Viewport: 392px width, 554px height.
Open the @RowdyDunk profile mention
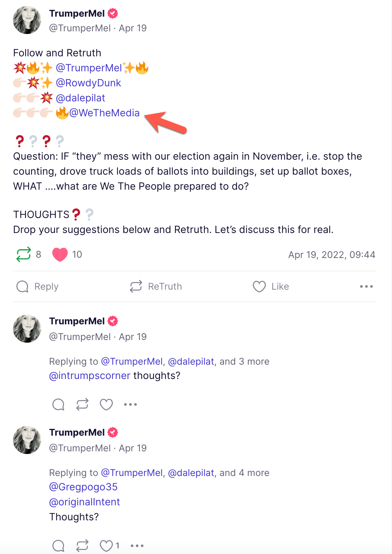coord(88,83)
